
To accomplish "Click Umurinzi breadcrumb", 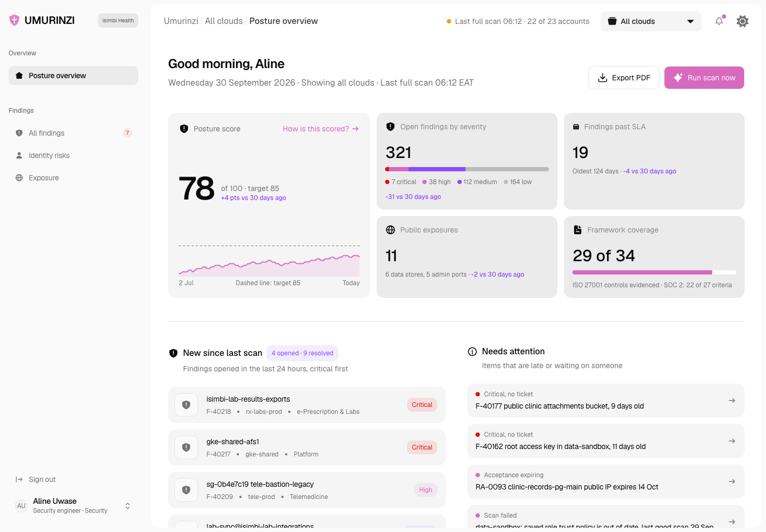I will 181,21.
